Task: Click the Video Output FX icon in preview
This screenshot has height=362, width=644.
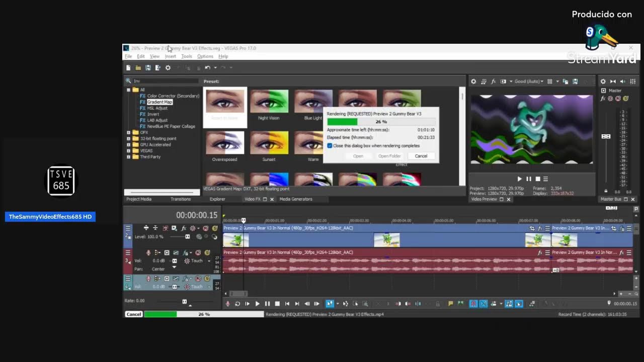Action: click(x=493, y=81)
